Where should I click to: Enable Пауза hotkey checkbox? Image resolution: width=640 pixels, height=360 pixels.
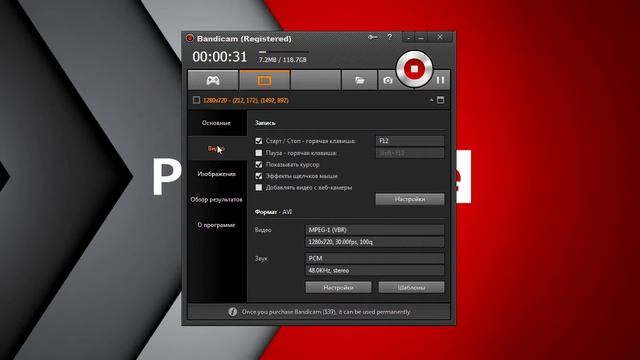tap(259, 153)
